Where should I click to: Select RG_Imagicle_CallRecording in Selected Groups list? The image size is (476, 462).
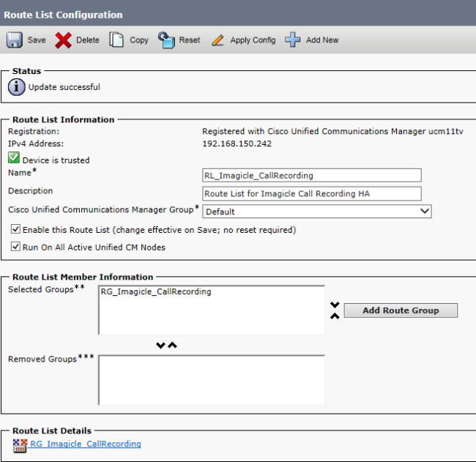coord(156,292)
